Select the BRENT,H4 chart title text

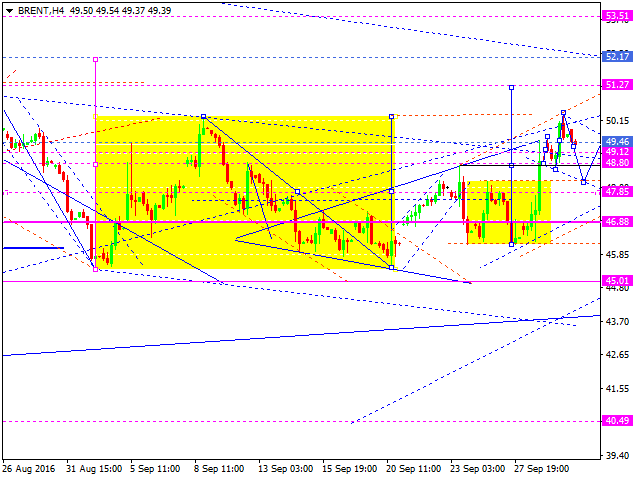41,11
